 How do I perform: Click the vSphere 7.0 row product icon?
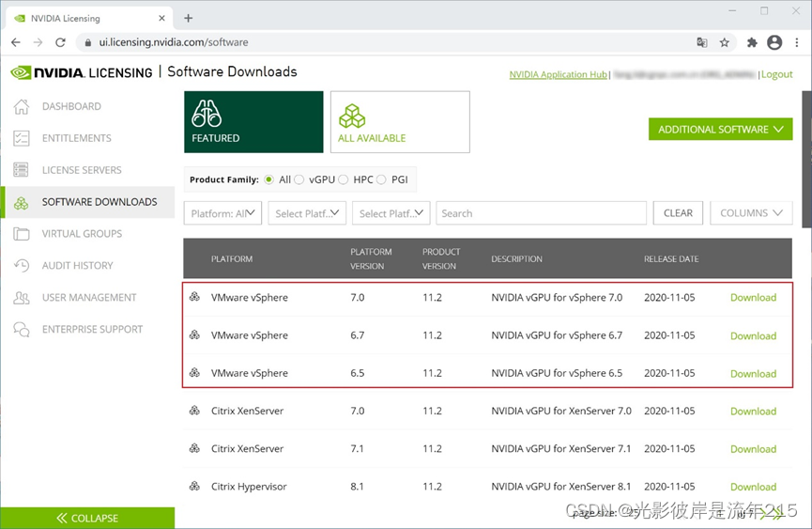[194, 297]
